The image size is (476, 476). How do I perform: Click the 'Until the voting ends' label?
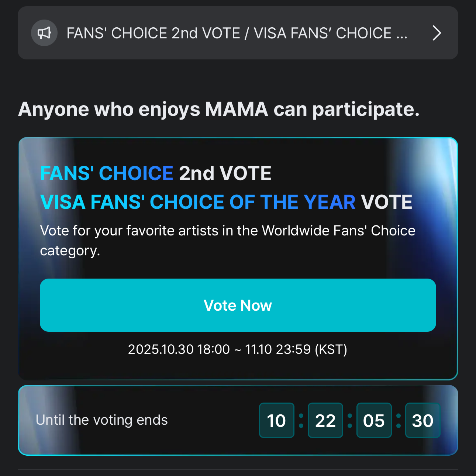coord(102,420)
